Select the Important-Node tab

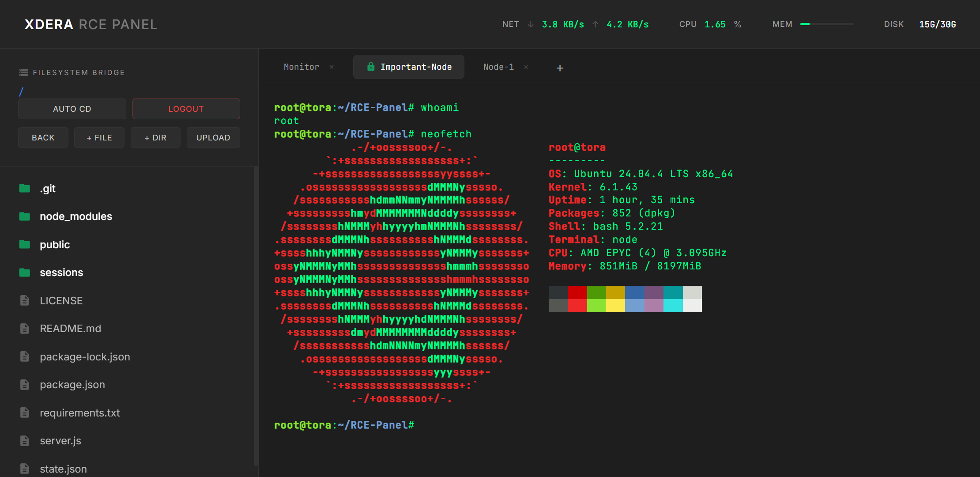(409, 67)
